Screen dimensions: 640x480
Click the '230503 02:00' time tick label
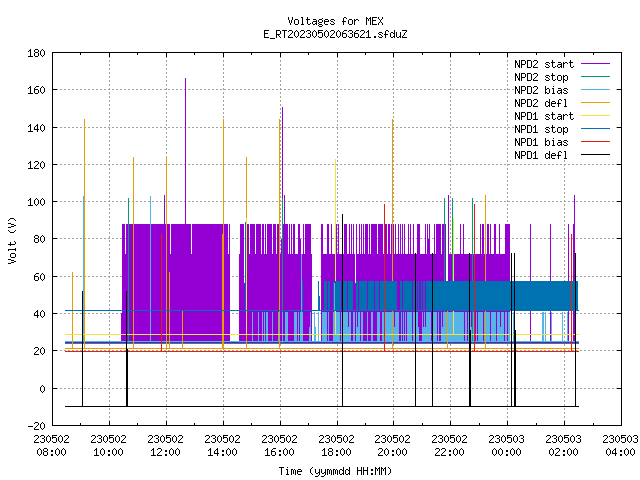coord(563,446)
